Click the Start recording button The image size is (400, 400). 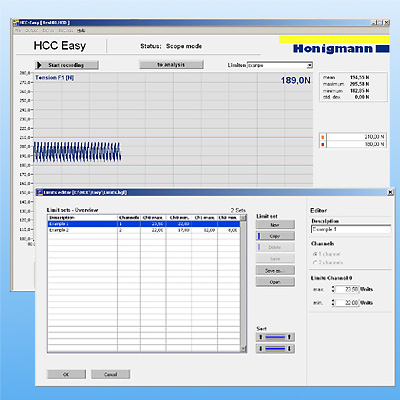tap(67, 65)
